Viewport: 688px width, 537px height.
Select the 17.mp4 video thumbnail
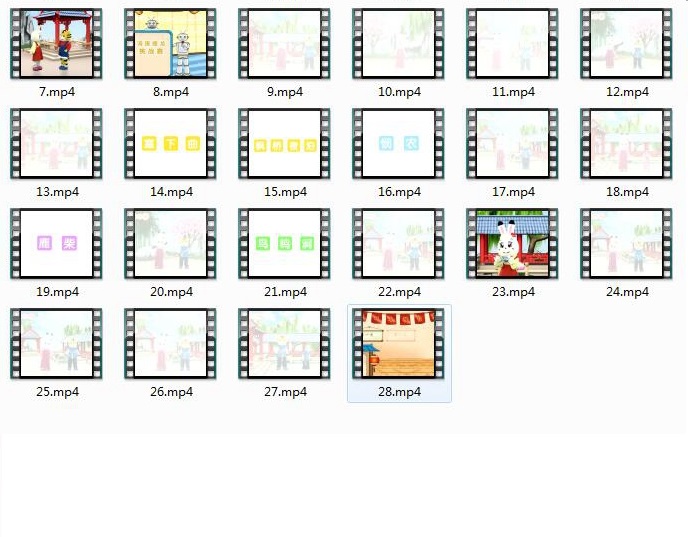click(x=513, y=144)
